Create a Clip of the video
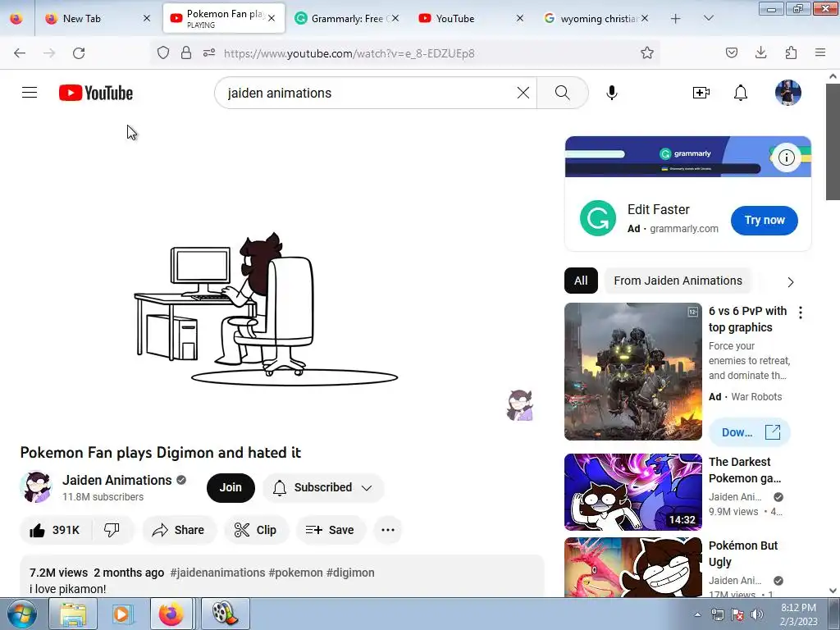The width and height of the screenshot is (840, 630). [x=256, y=530]
